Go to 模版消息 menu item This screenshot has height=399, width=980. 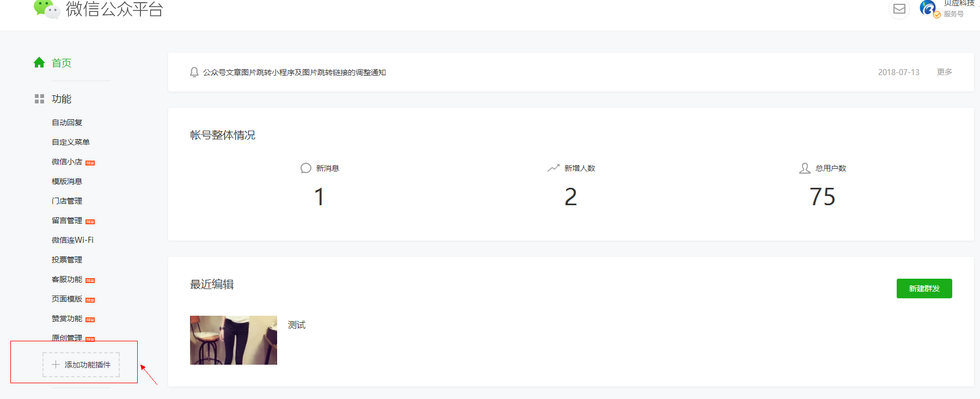[67, 181]
